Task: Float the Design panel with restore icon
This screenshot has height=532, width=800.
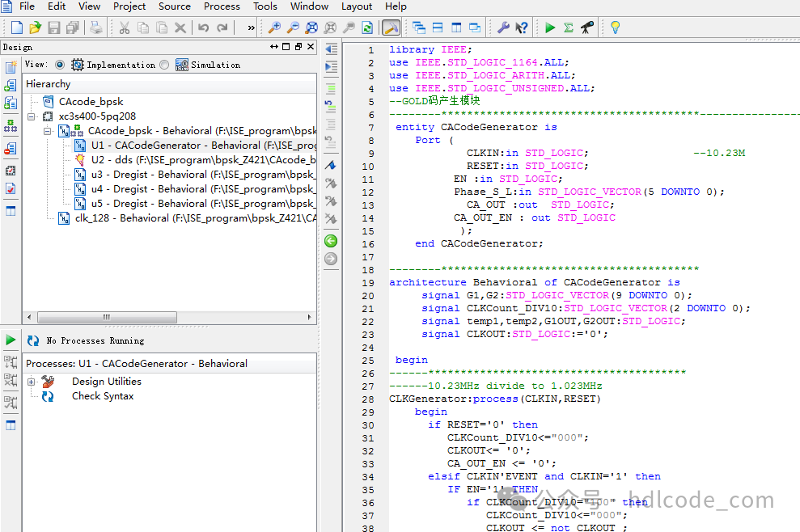Action: pyautogui.click(x=298, y=46)
